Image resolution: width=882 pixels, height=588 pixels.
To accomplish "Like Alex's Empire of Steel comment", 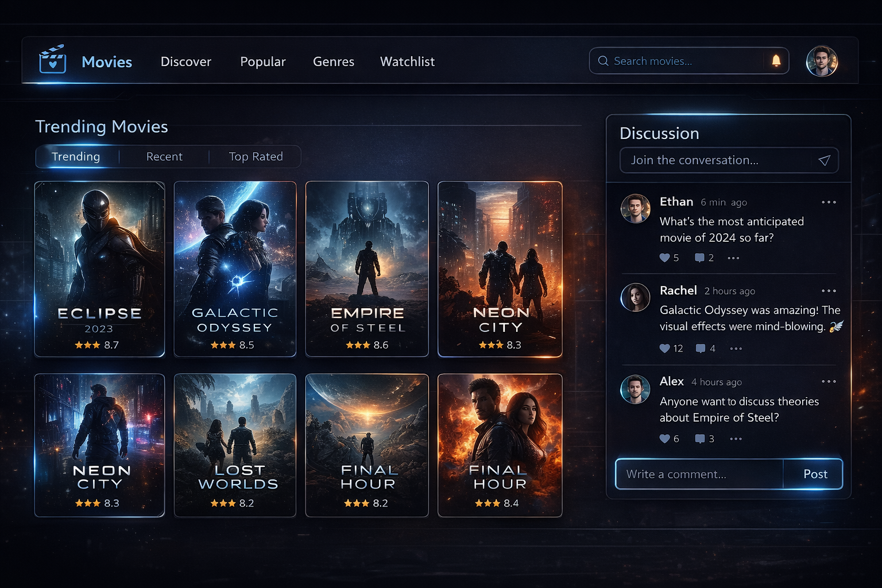I will pyautogui.click(x=664, y=439).
